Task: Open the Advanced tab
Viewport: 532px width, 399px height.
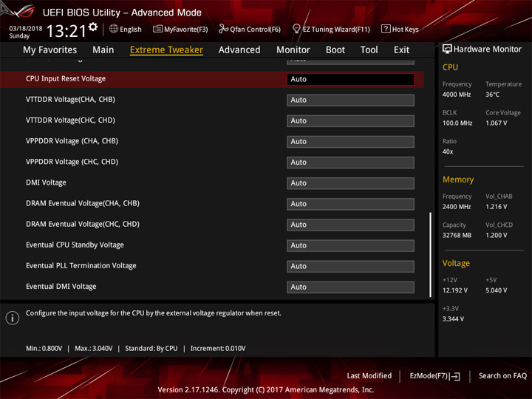Action: (x=239, y=50)
